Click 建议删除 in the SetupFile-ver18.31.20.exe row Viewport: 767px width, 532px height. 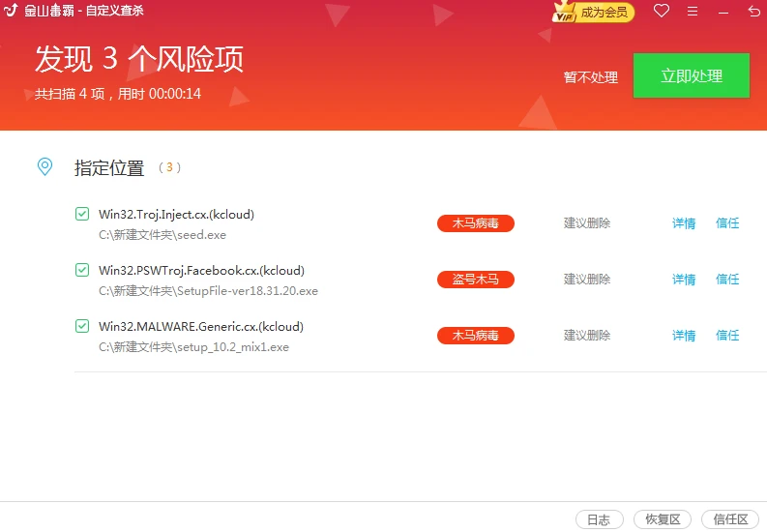[587, 280]
